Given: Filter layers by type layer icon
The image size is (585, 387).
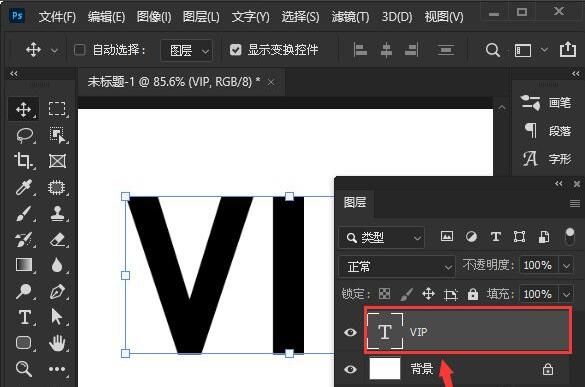Looking at the screenshot, I should [x=495, y=237].
